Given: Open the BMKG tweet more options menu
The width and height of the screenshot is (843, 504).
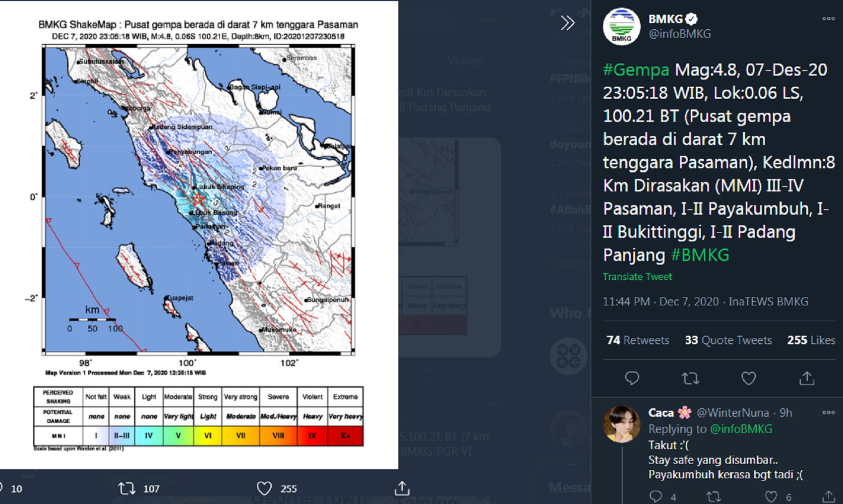Looking at the screenshot, I should pos(828,19).
